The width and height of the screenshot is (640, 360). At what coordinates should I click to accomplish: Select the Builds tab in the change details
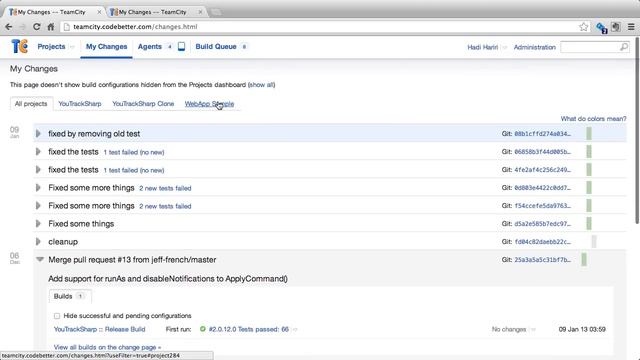pyautogui.click(x=70, y=296)
